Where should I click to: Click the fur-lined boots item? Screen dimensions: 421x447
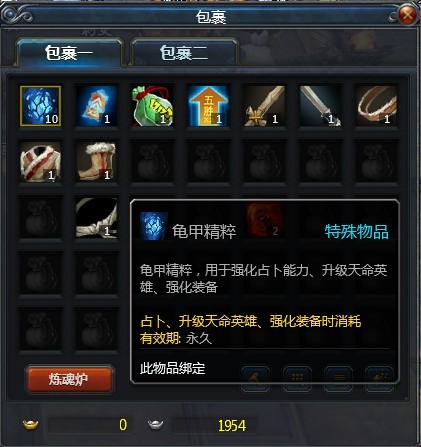click(x=97, y=162)
